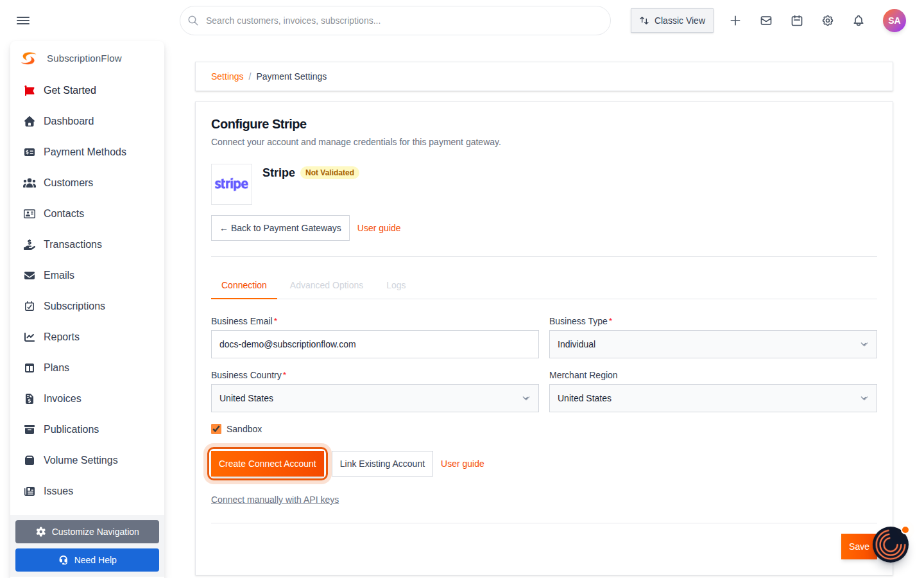Screen dimensions: 924x578
Task: Expand the Business Country dropdown
Action: click(x=375, y=398)
